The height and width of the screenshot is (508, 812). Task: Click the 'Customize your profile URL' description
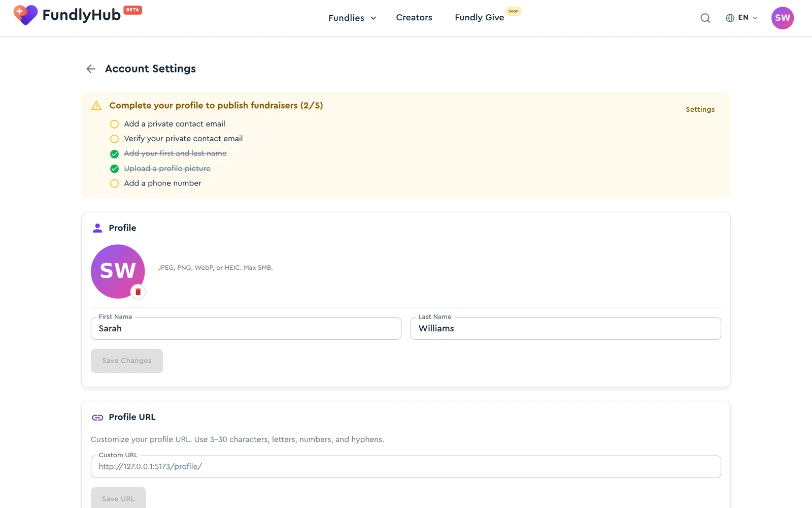pos(237,439)
